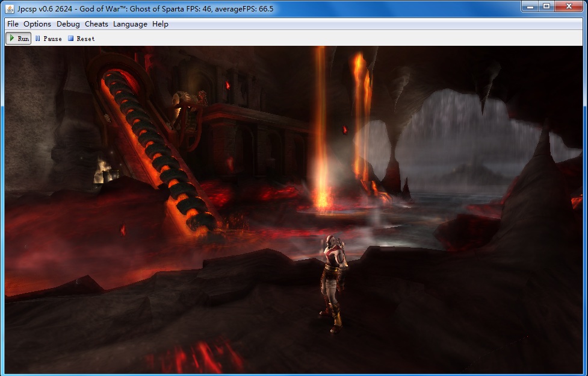This screenshot has width=588, height=376.
Task: Click the blue Pause bars icon
Action: point(38,39)
